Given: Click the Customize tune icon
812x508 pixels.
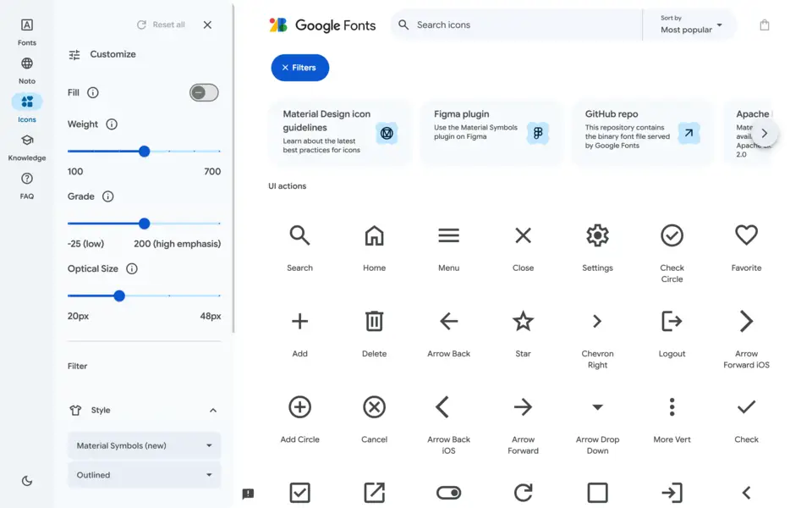Looking at the screenshot, I should pyautogui.click(x=74, y=54).
